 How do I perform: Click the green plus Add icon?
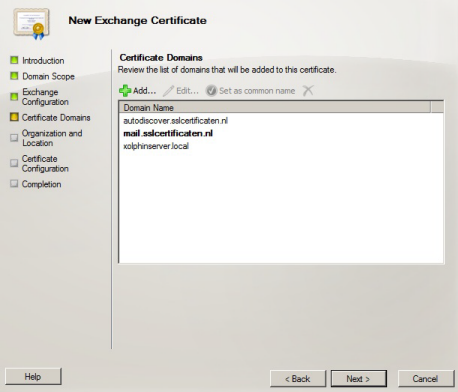coord(125,91)
